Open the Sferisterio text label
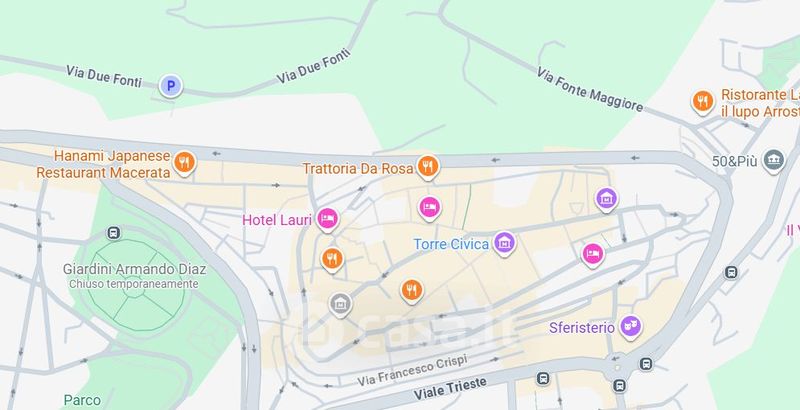Image resolution: width=800 pixels, height=410 pixels. 582,327
